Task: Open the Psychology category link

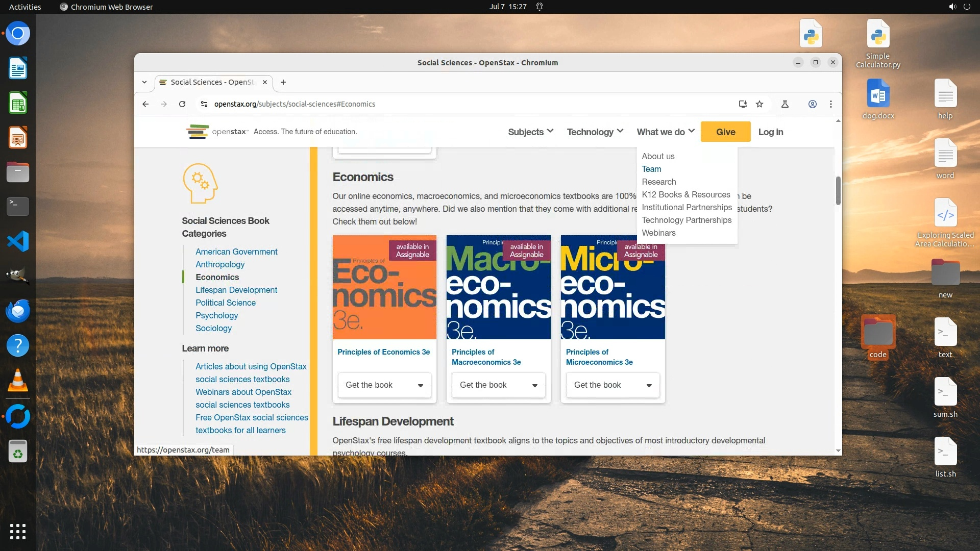Action: 216,315
